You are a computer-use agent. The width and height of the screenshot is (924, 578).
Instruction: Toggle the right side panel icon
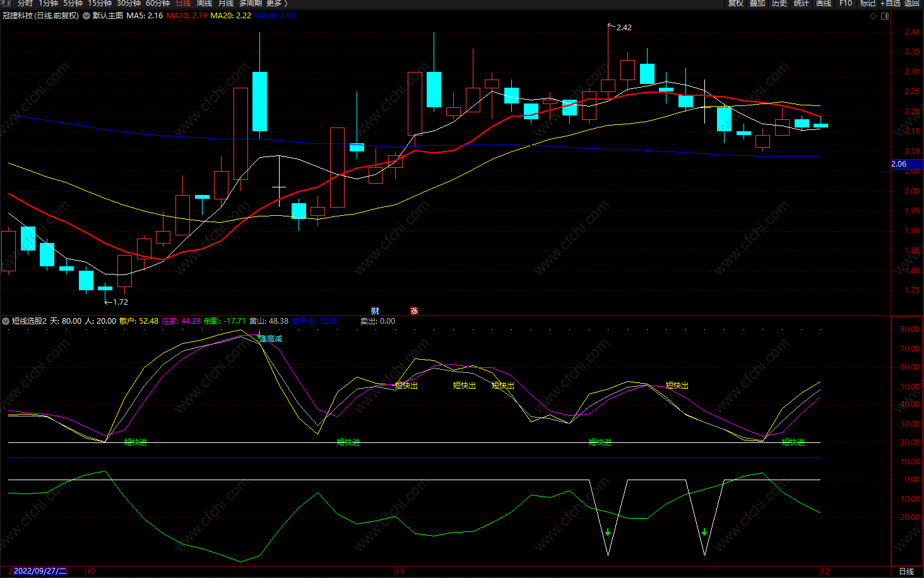(x=885, y=16)
